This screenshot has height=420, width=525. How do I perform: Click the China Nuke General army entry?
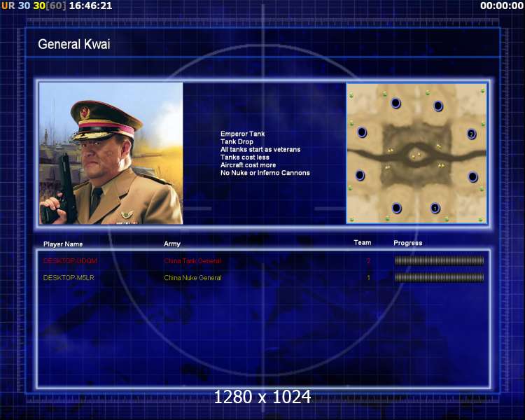tap(192, 278)
